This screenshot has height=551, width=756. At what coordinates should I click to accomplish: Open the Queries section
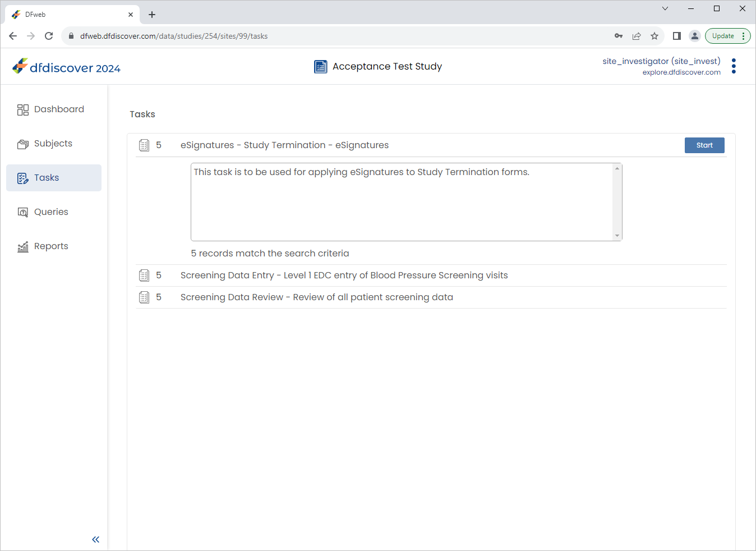tap(54, 212)
